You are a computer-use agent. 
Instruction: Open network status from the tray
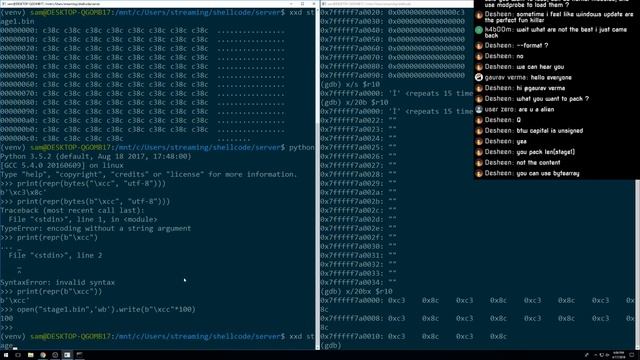601,355
